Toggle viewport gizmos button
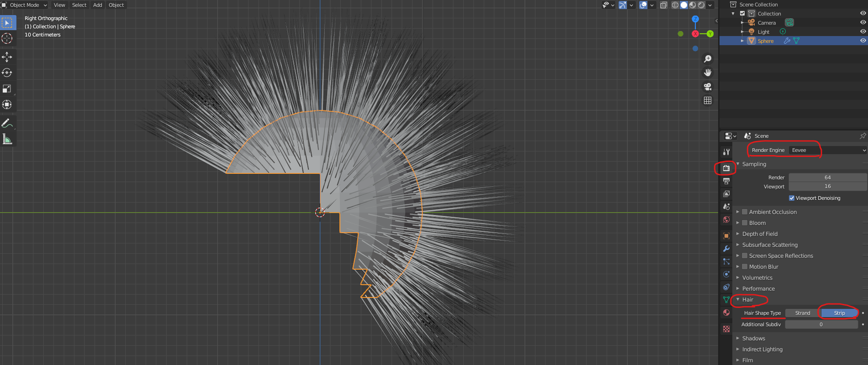Image resolution: width=868 pixels, height=365 pixels. (x=623, y=5)
